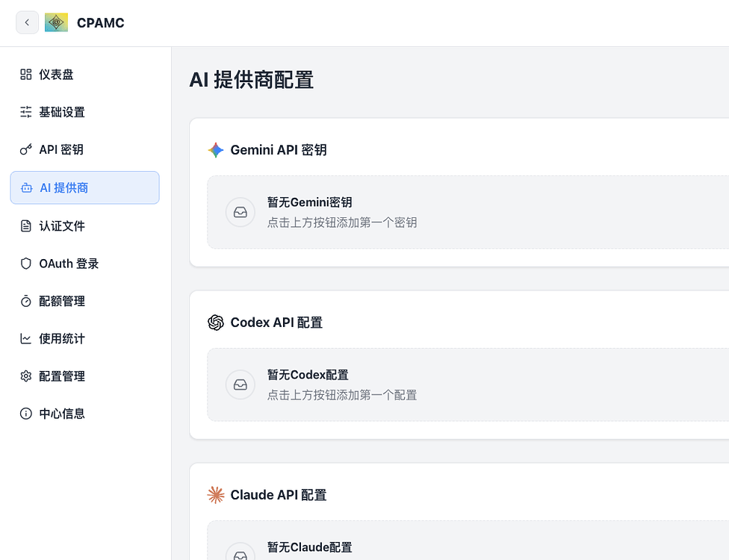Click 点击上方按钮添加第一个密钥 hint
Screen dimensions: 729x560
(342, 223)
